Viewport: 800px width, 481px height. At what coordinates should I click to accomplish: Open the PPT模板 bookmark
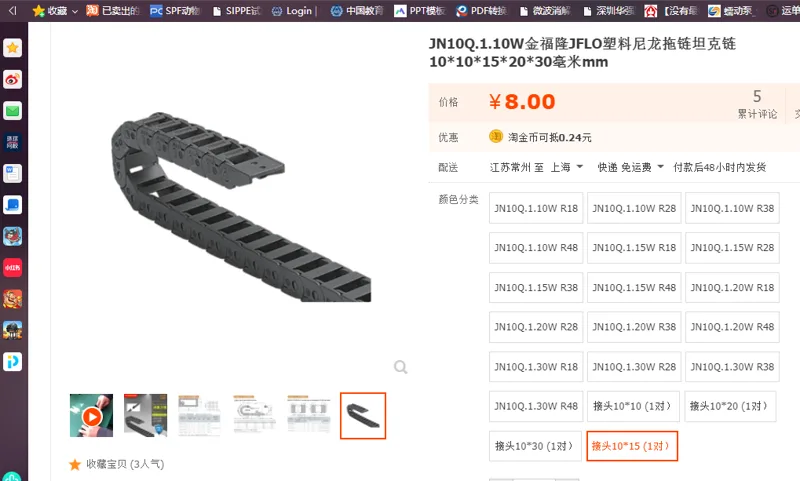point(420,11)
